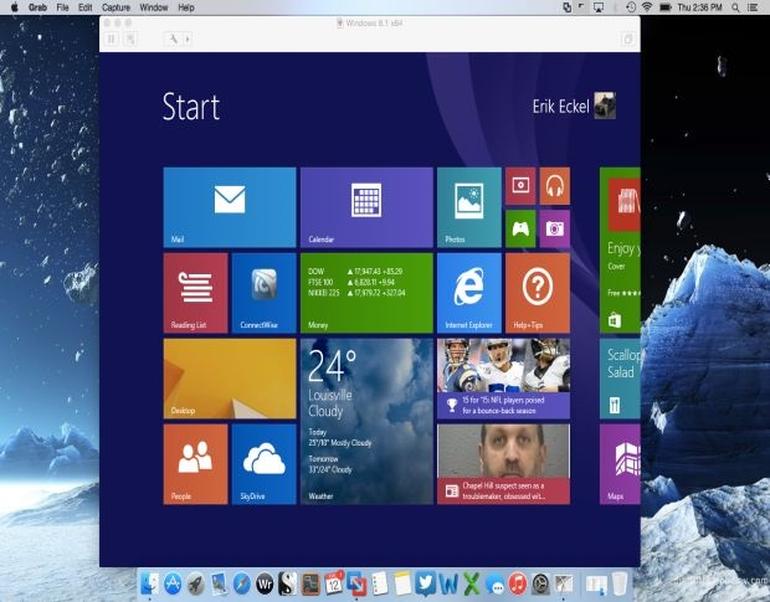The height and width of the screenshot is (602, 770).
Task: Open Microsoft Excel in the Dock
Action: (x=471, y=584)
